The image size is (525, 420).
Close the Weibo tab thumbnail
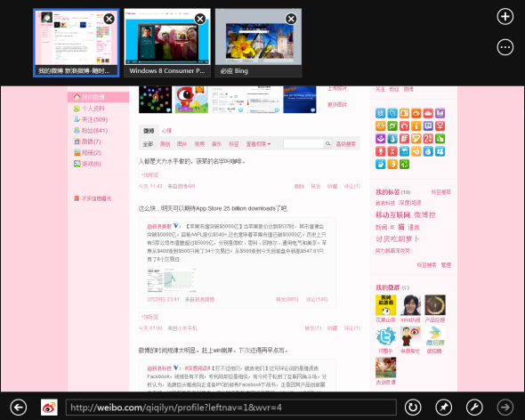109,19
